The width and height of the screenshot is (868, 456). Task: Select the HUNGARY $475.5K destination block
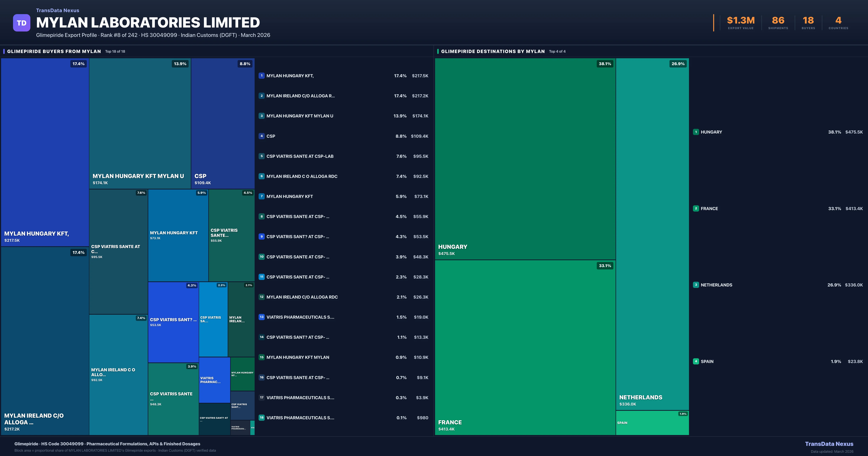[x=525, y=159]
